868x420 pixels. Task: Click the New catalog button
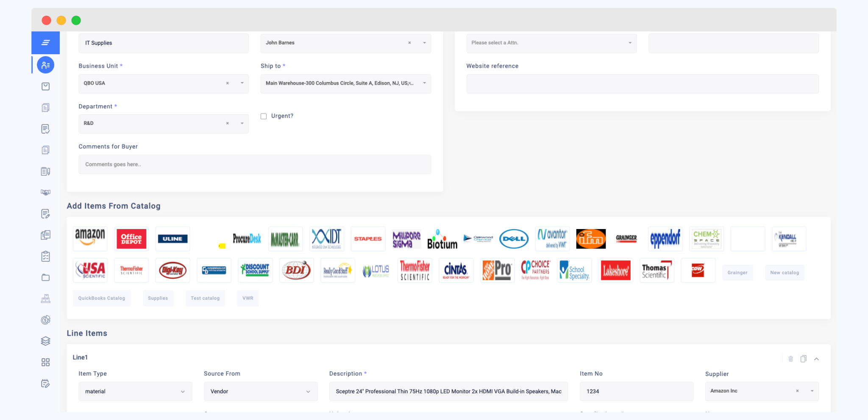coord(784,273)
